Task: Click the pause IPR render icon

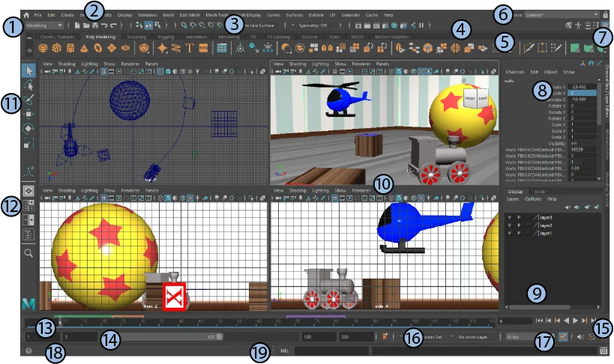Action: point(422,25)
